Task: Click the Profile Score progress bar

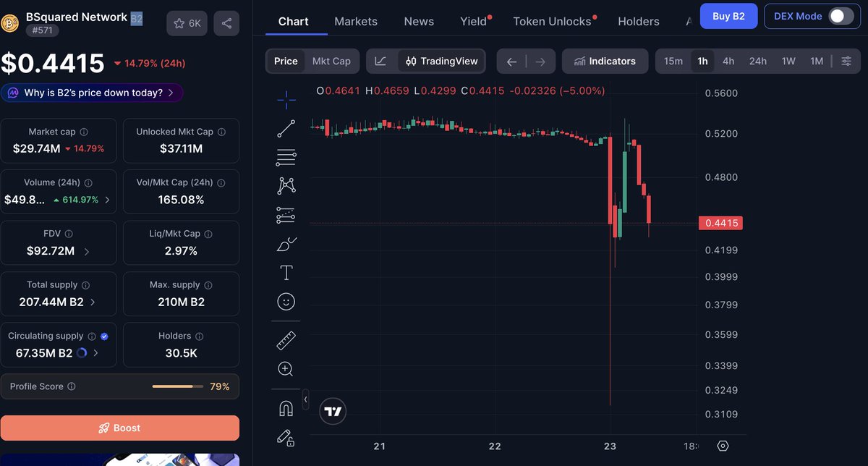Action: tap(177, 386)
